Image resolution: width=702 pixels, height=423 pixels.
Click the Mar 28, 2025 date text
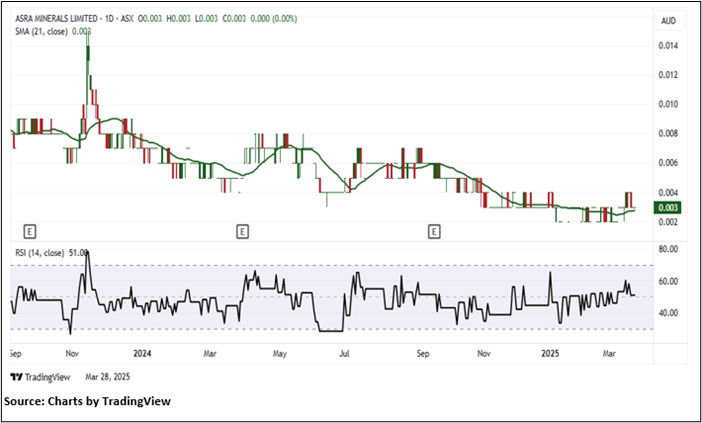coord(108,377)
